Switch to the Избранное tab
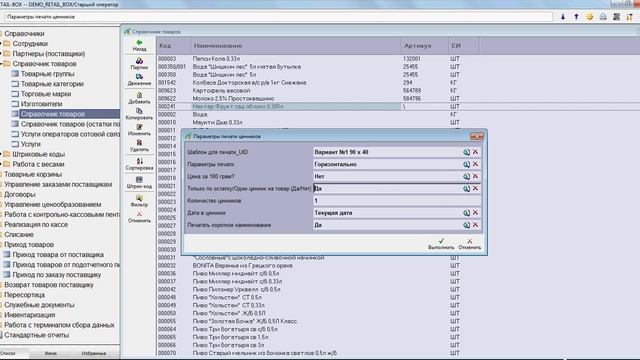The image size is (640, 360). click(93, 353)
